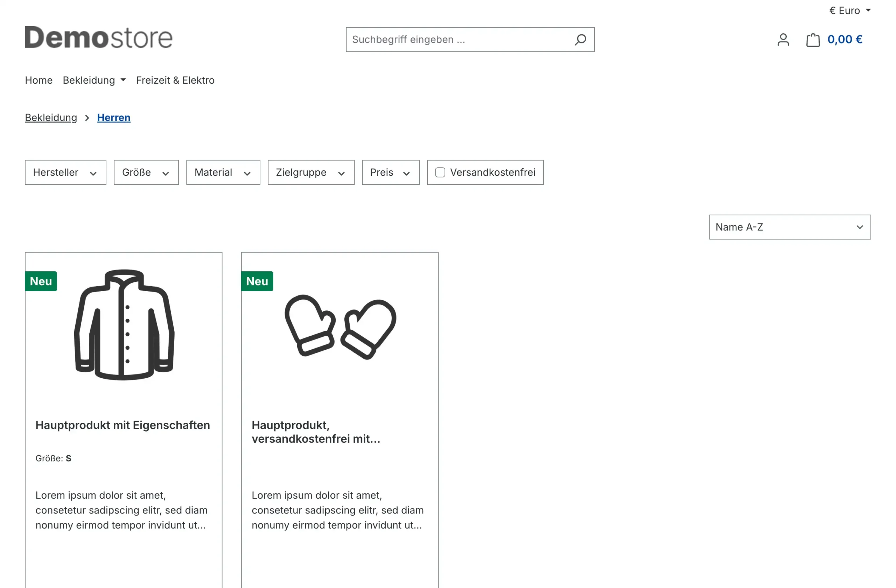Expand the Zielgruppe filter
The width and height of the screenshot is (896, 588).
(310, 172)
